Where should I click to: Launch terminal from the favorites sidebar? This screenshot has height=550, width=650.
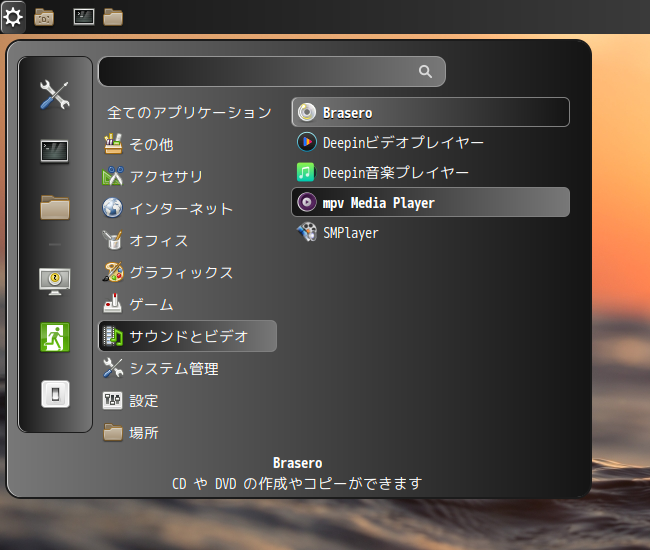(x=55, y=152)
